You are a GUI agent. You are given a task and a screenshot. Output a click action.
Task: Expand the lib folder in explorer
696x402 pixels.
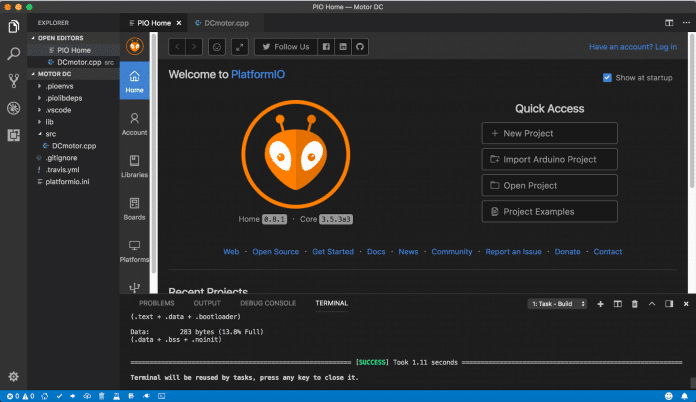50,121
